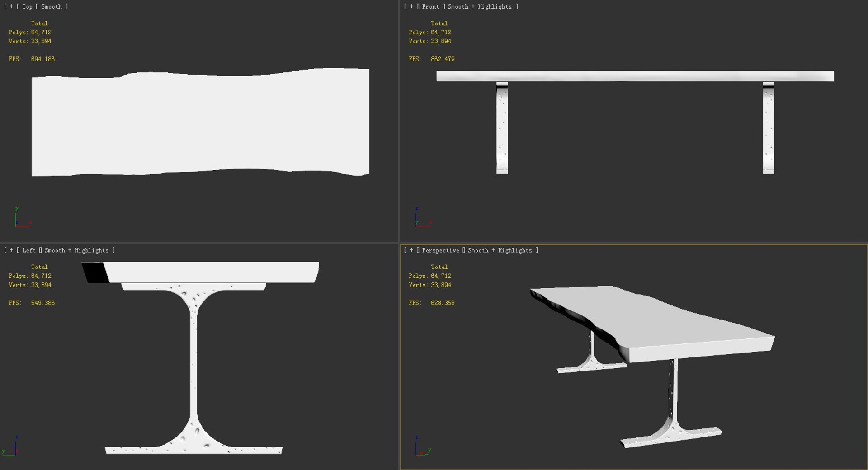The height and width of the screenshot is (470, 868).
Task: Click the axis gizmo in Left viewport
Action: click(x=11, y=446)
